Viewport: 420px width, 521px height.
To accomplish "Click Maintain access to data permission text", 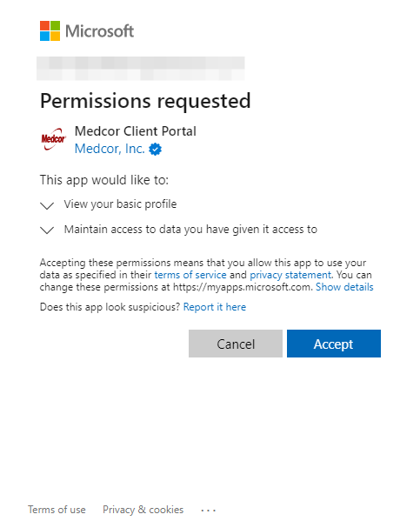I will (x=190, y=230).
